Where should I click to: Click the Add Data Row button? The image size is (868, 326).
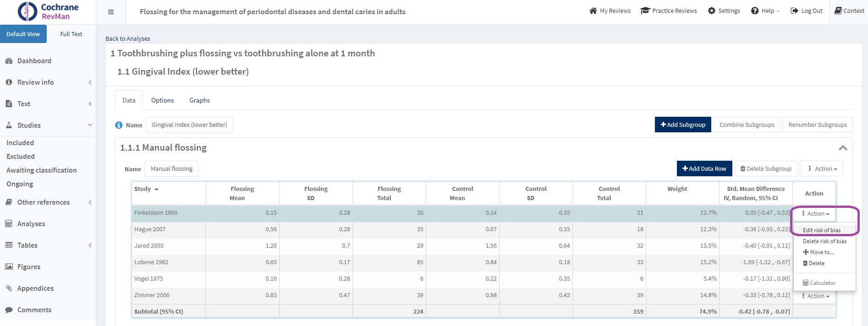704,169
